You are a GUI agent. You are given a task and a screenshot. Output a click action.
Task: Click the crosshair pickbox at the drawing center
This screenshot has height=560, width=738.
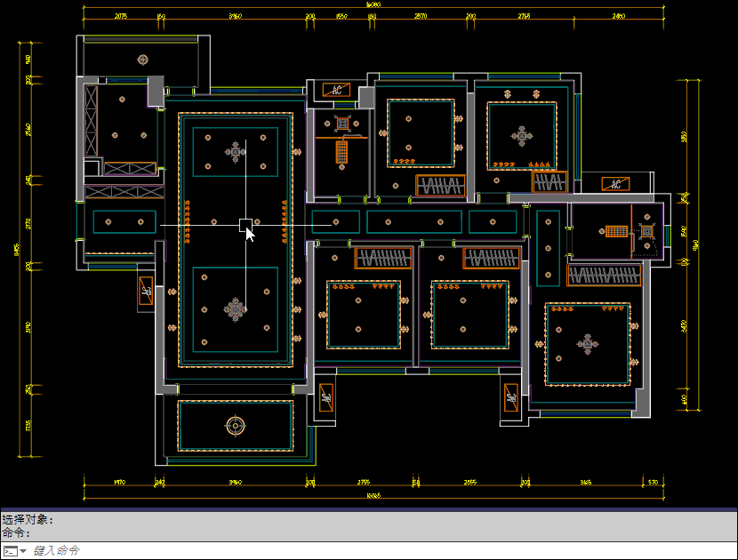tap(245, 225)
